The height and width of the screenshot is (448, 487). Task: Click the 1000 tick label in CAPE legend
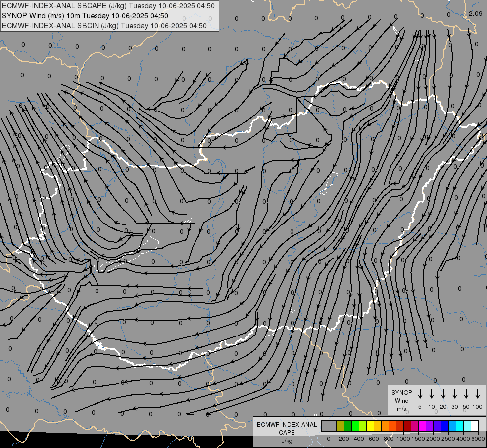pos(403,439)
